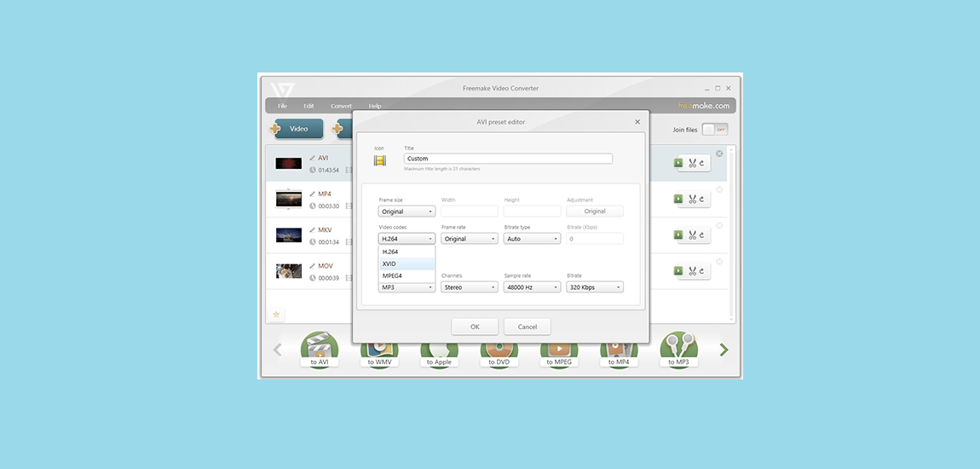Click the Adjustment Original button
The image size is (980, 469).
[594, 211]
